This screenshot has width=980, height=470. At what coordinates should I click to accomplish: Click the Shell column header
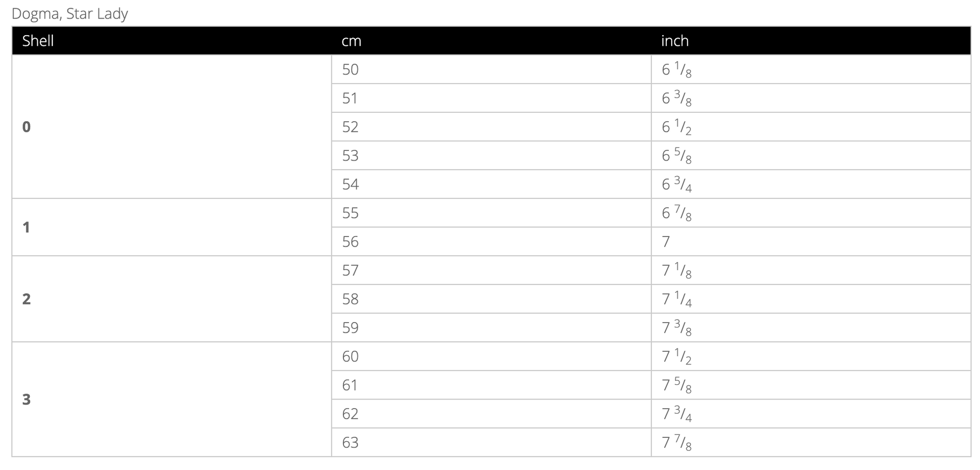(38, 41)
